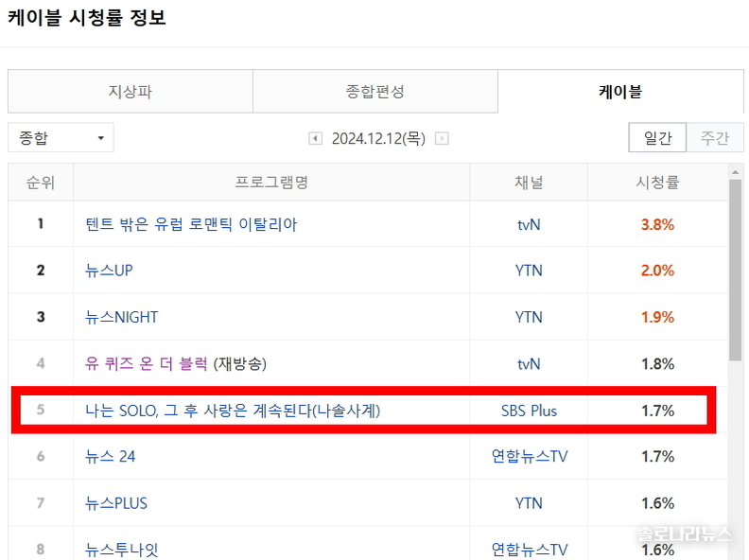
Task: Click the 순위 column header
Action: (41, 182)
